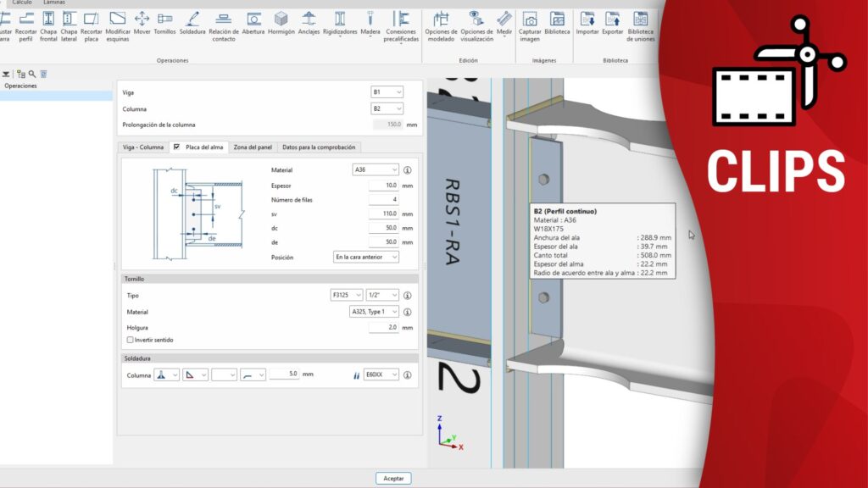Click the info icon next to Material A36
The width and height of the screenshot is (868, 488).
point(407,169)
